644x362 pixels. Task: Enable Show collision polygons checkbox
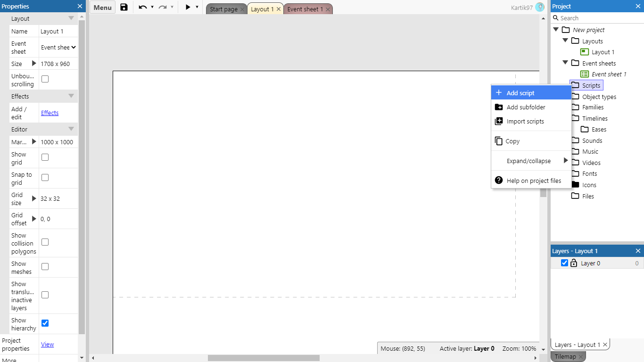pyautogui.click(x=45, y=242)
